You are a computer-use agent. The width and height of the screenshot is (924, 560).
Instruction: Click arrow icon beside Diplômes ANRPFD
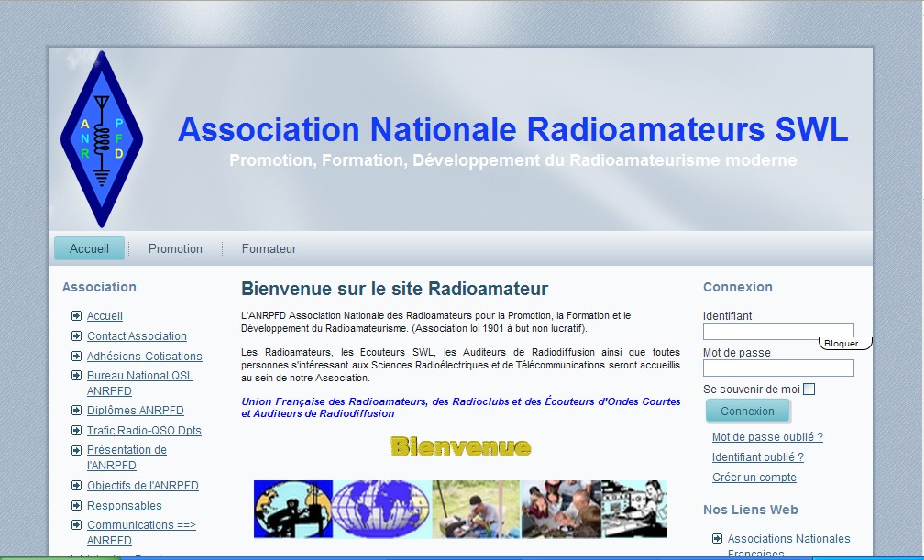(77, 411)
